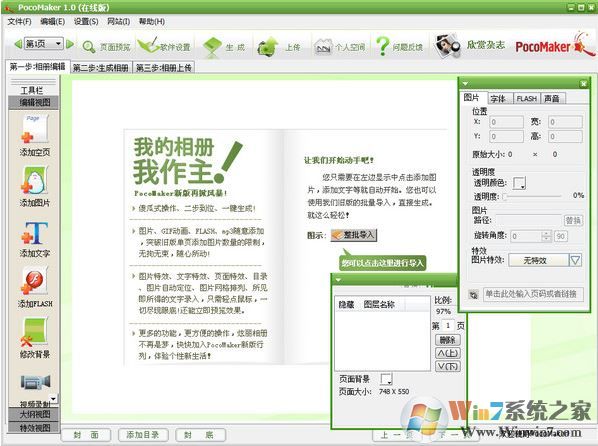Click the 隐藏 column header
Screen dimensions: 598x446
click(x=346, y=304)
